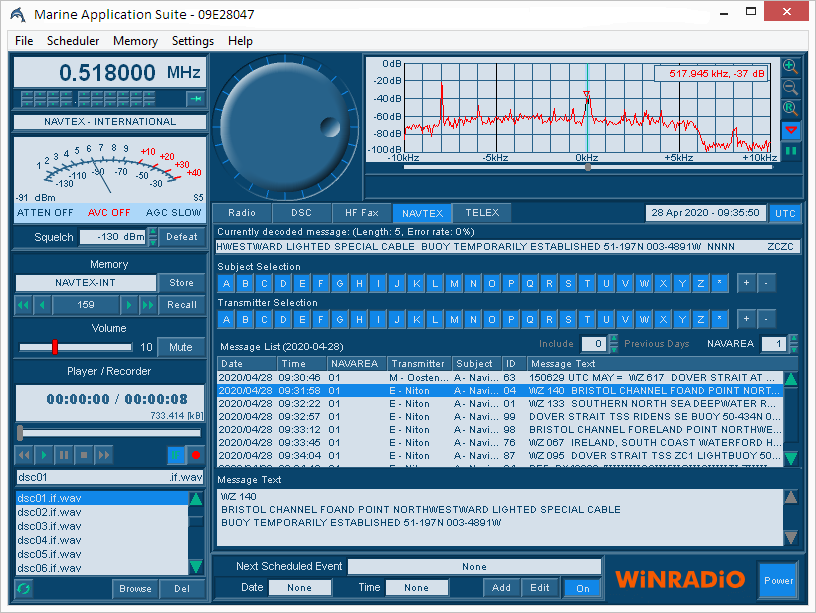Open the Time dropdown showing None
This screenshot has height=613, width=816.
point(416,588)
